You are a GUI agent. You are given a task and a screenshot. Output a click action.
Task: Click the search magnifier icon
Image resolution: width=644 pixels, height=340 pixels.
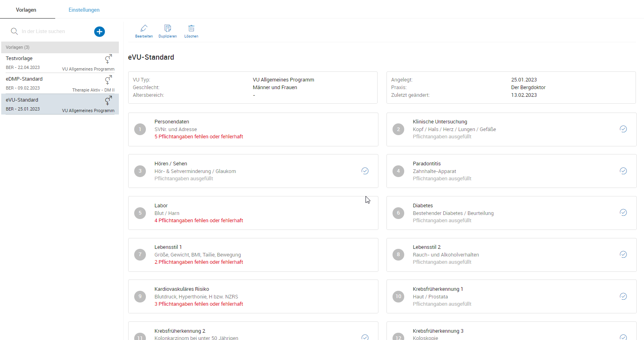pyautogui.click(x=14, y=31)
